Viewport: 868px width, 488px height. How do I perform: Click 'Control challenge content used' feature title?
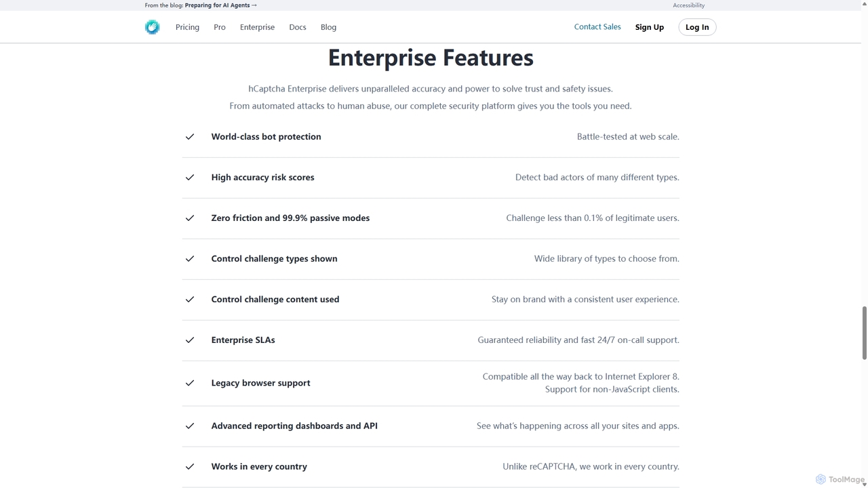point(275,300)
